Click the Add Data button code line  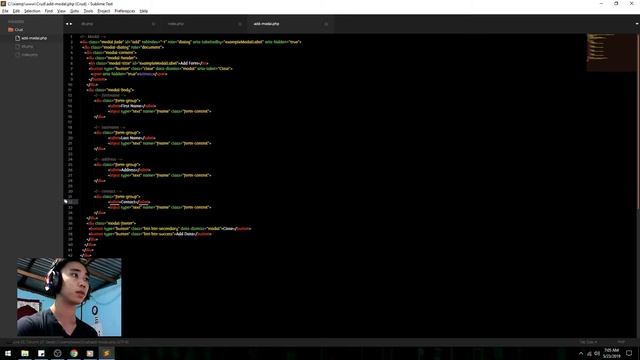(x=150, y=234)
